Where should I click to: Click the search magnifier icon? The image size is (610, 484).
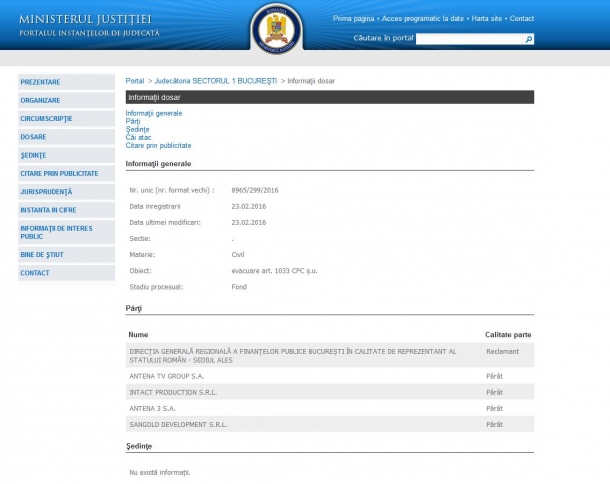tap(529, 39)
